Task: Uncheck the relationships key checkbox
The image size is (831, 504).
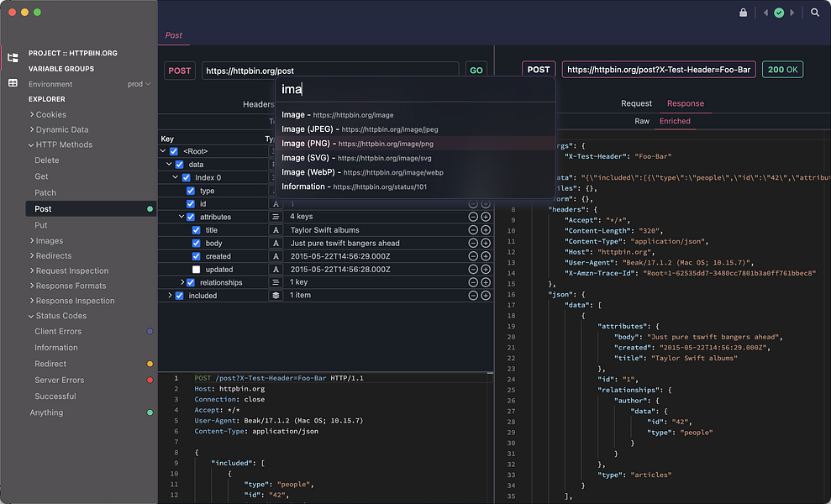Action: [191, 283]
